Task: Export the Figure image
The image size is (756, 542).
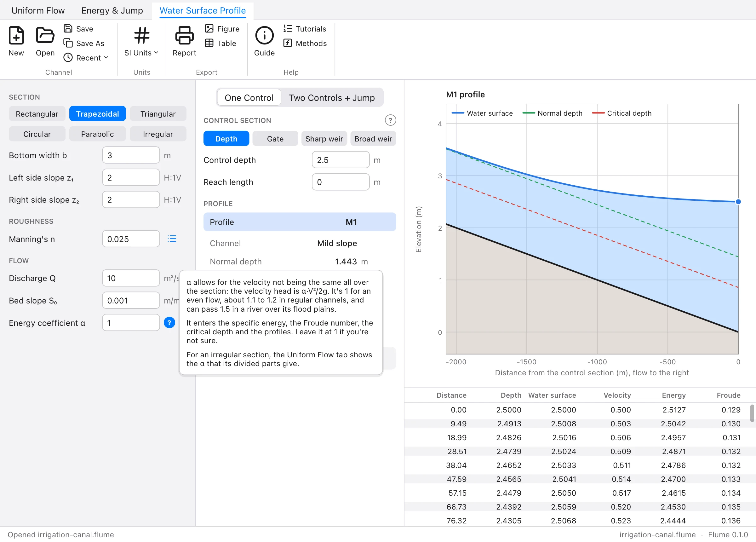Action: [222, 29]
